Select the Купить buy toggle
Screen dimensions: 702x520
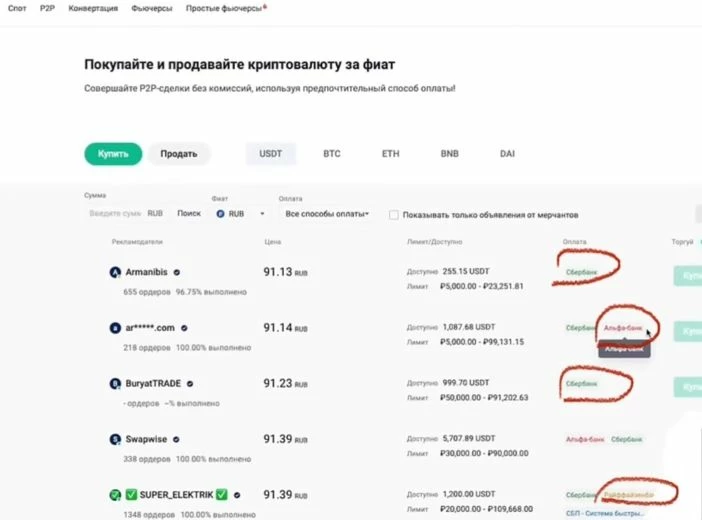pyautogui.click(x=113, y=154)
